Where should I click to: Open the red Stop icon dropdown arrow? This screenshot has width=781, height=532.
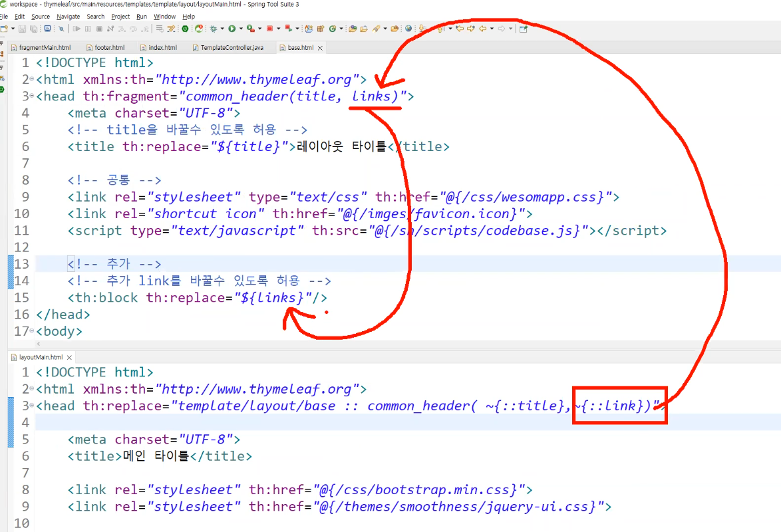[279, 29]
